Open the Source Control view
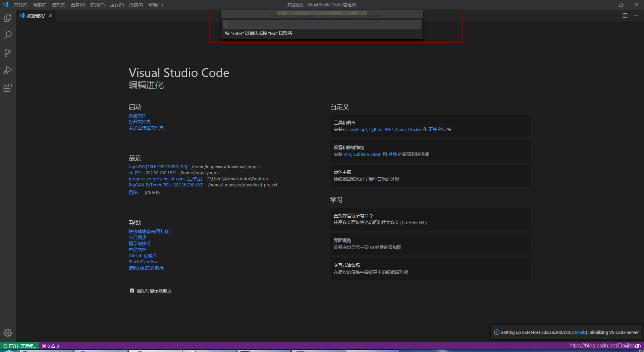Image resolution: width=644 pixels, height=352 pixels. point(8,53)
